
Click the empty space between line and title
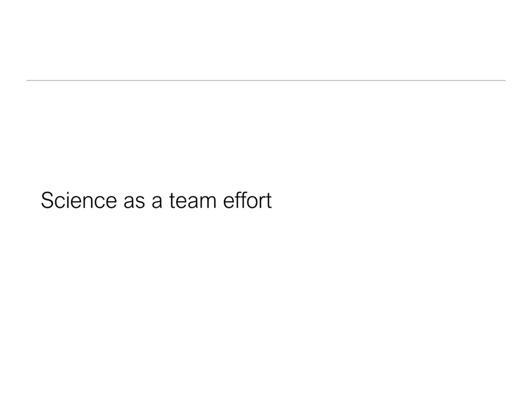coord(266,135)
